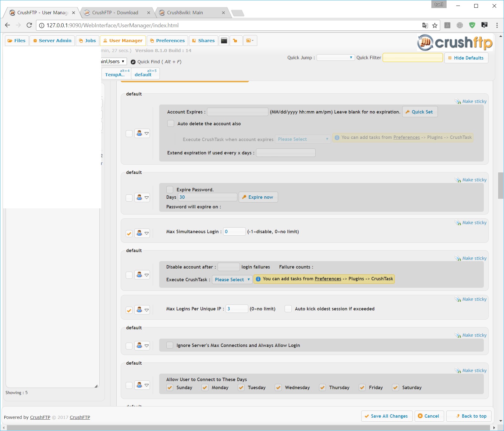Toggle override checkbox for Max Simultaneous Login

(129, 233)
